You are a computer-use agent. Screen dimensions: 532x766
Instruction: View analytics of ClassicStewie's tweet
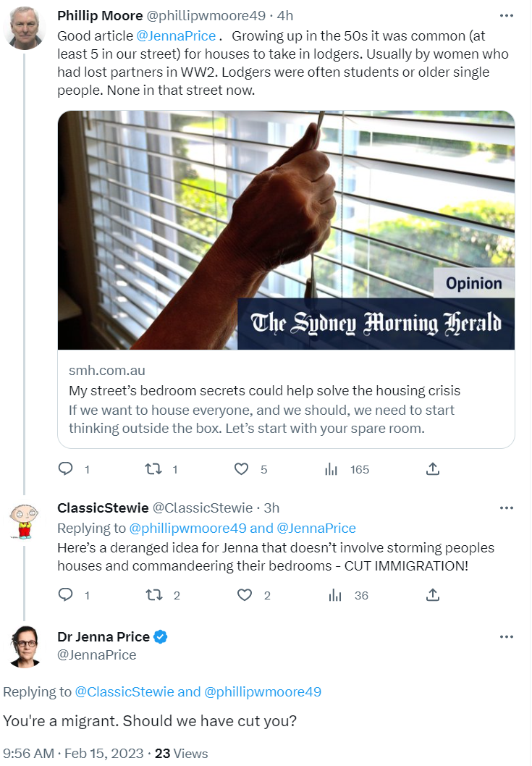pyautogui.click(x=335, y=595)
